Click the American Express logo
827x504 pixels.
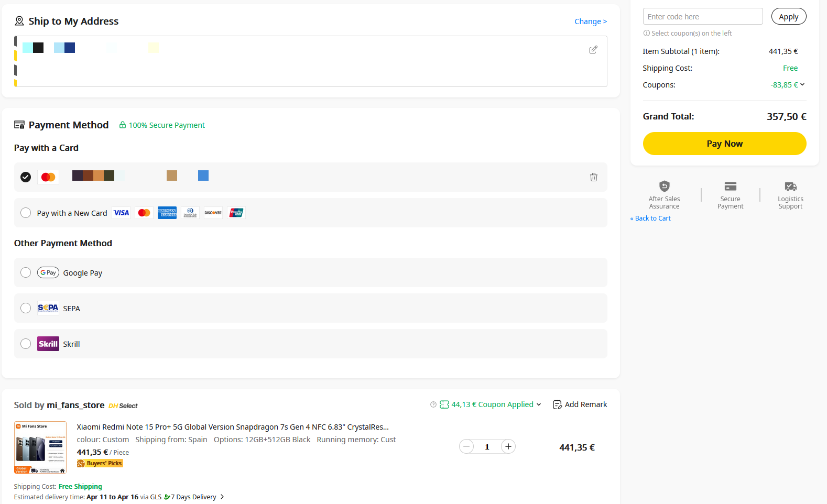click(167, 213)
